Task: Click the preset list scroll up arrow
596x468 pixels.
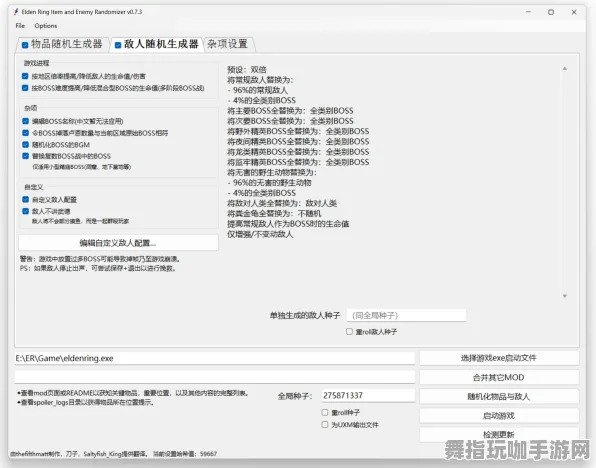Action: pos(565,69)
